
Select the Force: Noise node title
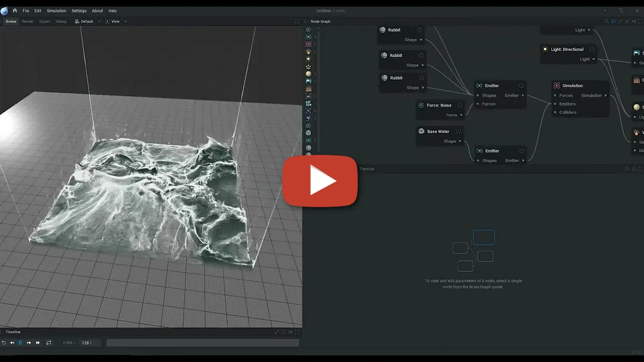[x=439, y=105]
